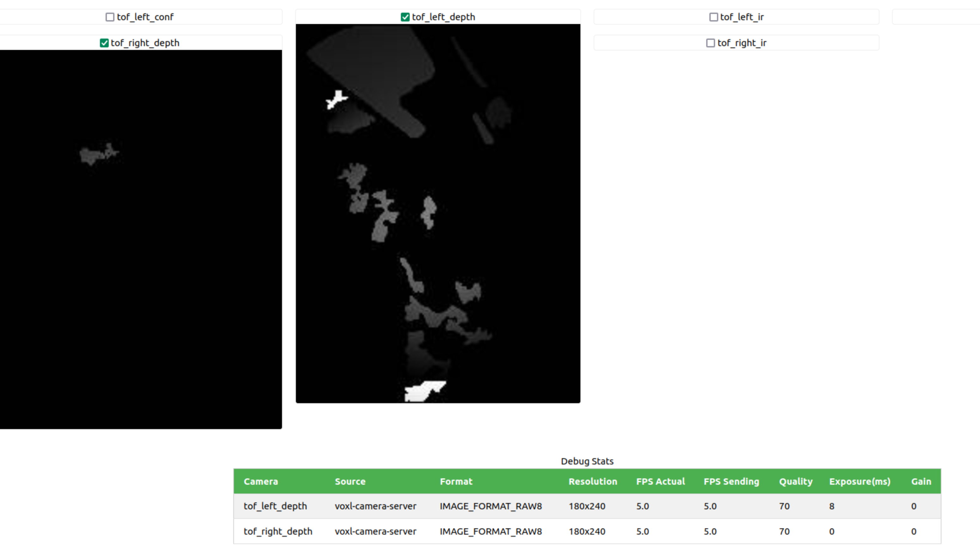Screen dimensions: 980x558
Task: Click the tof_left_depth image stream
Action: click(x=438, y=214)
